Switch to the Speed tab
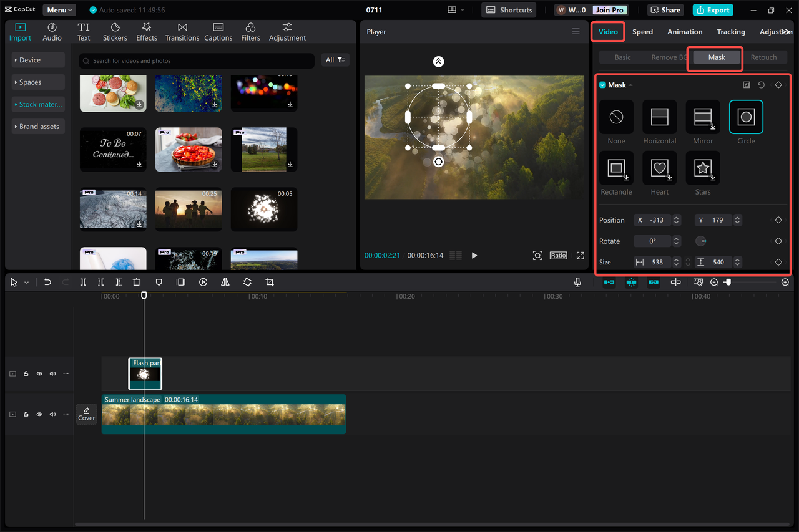This screenshot has height=532, width=799. pos(642,32)
